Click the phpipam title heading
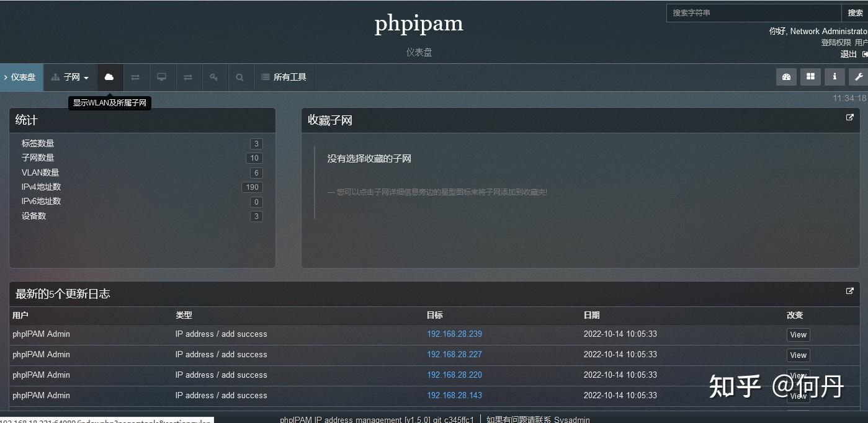Image resolution: width=868 pixels, height=423 pixels. tap(419, 24)
